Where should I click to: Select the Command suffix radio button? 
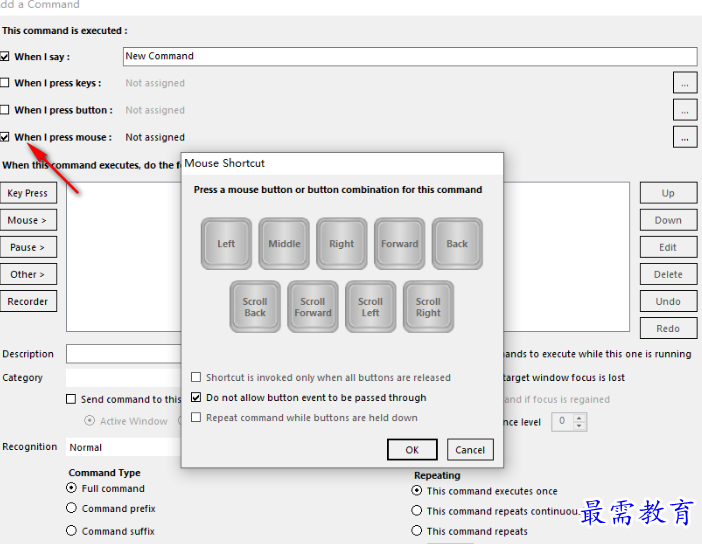(x=71, y=531)
